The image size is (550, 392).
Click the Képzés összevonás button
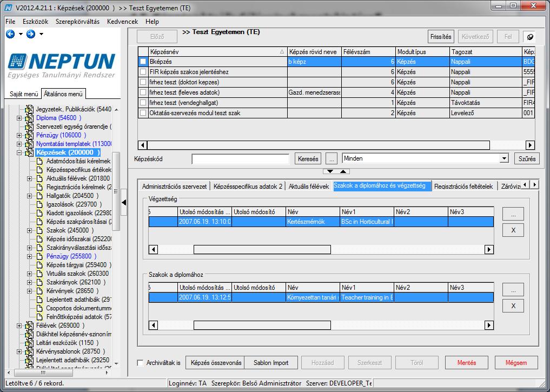point(216,363)
